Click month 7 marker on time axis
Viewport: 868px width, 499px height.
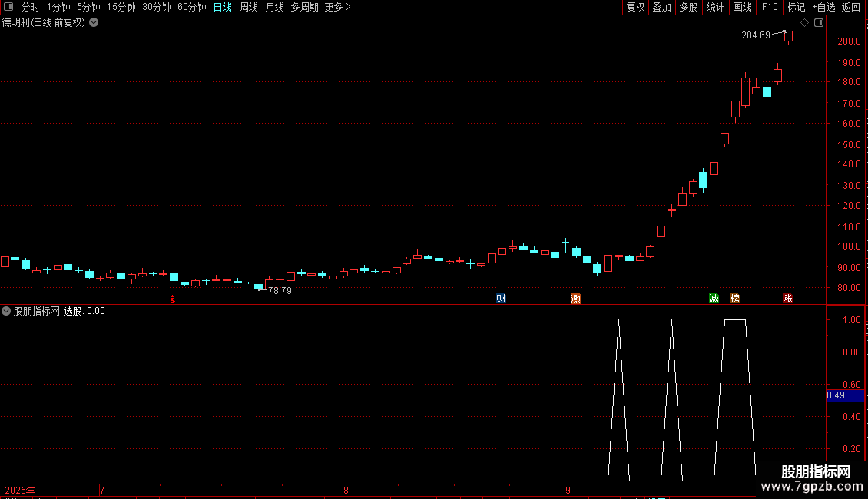[x=102, y=490]
